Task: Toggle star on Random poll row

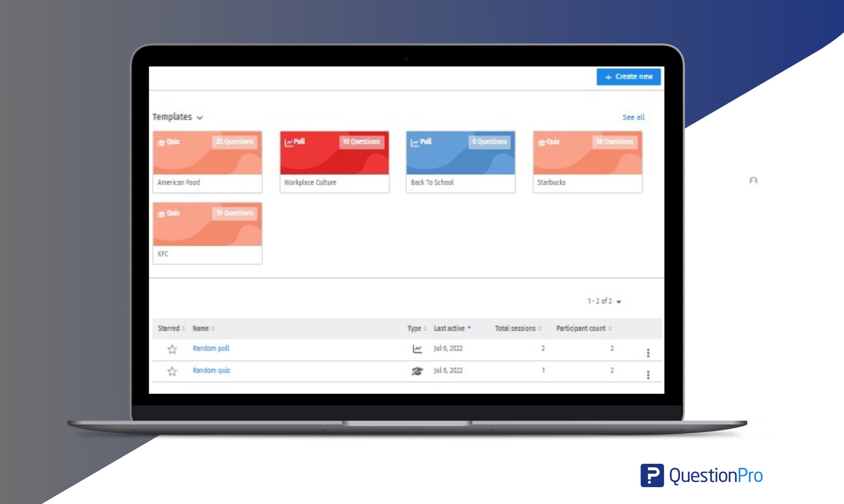Action: (x=172, y=348)
